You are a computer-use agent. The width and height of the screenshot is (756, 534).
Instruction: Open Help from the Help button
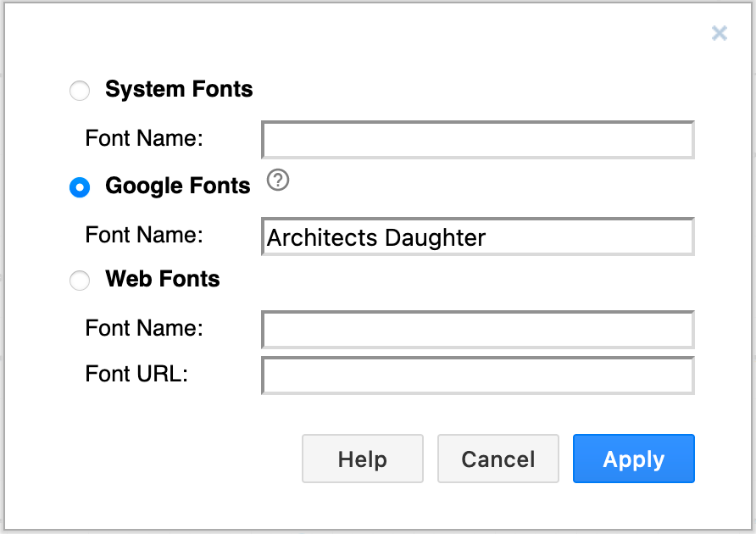pos(362,459)
